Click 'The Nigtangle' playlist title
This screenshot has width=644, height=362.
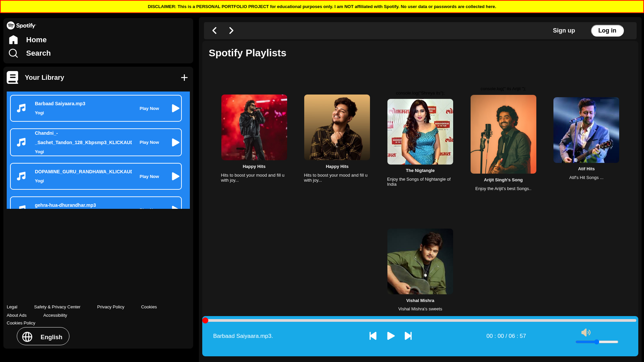coord(420,171)
